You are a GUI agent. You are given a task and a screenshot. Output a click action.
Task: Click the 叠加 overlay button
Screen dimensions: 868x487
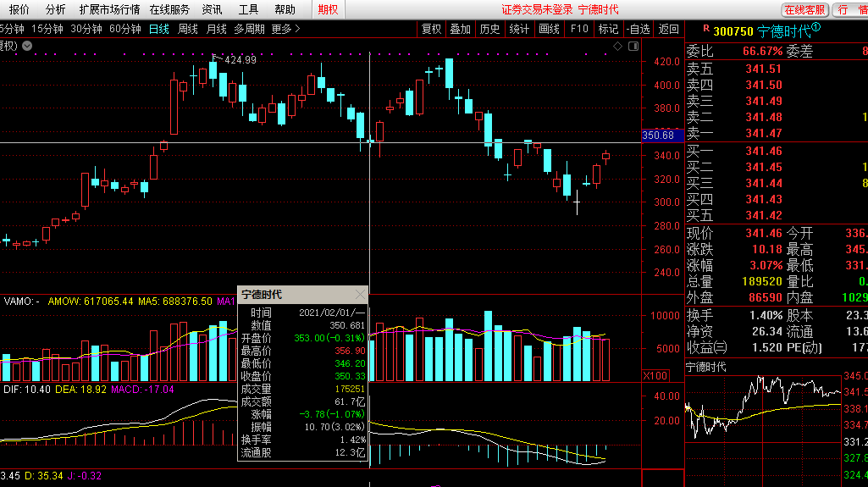tap(460, 29)
